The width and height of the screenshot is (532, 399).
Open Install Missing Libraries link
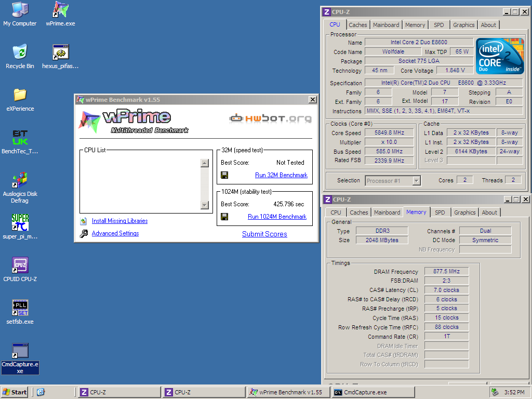pos(120,221)
